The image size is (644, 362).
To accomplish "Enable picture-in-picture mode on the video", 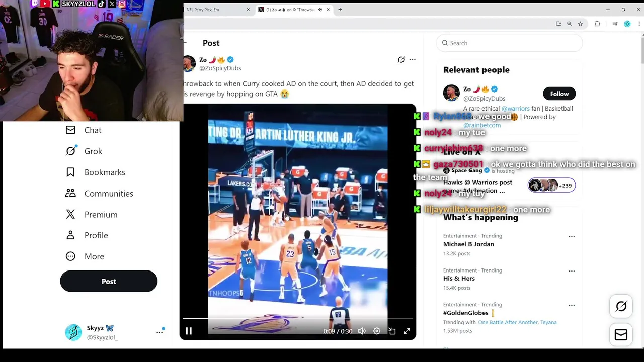I will tap(392, 331).
